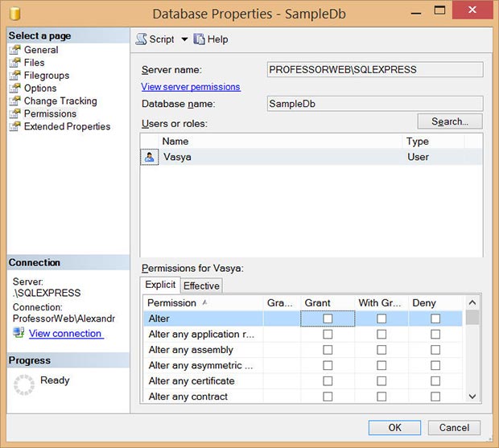Check Deny for Alter any application role

(435, 334)
